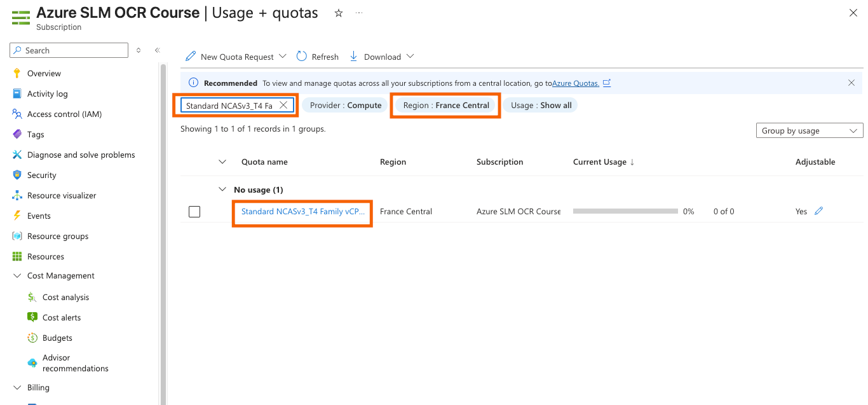Viewport: 868px width, 405px height.
Task: Collapse the sidebar menu with double chevron
Action: [x=157, y=50]
